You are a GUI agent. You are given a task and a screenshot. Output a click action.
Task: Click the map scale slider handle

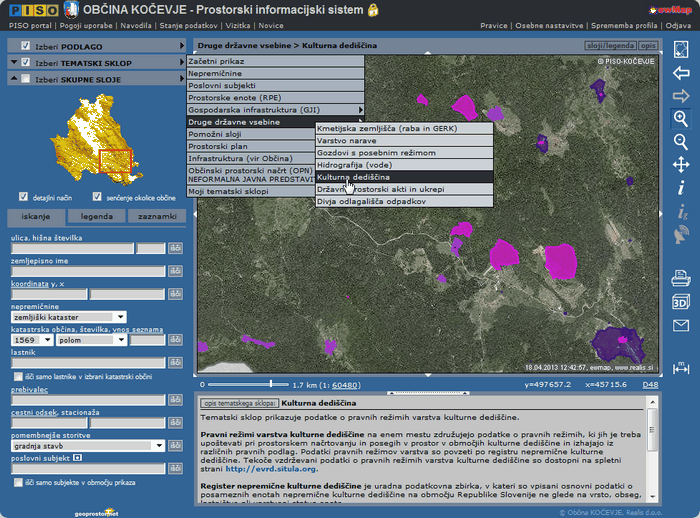coord(271,383)
